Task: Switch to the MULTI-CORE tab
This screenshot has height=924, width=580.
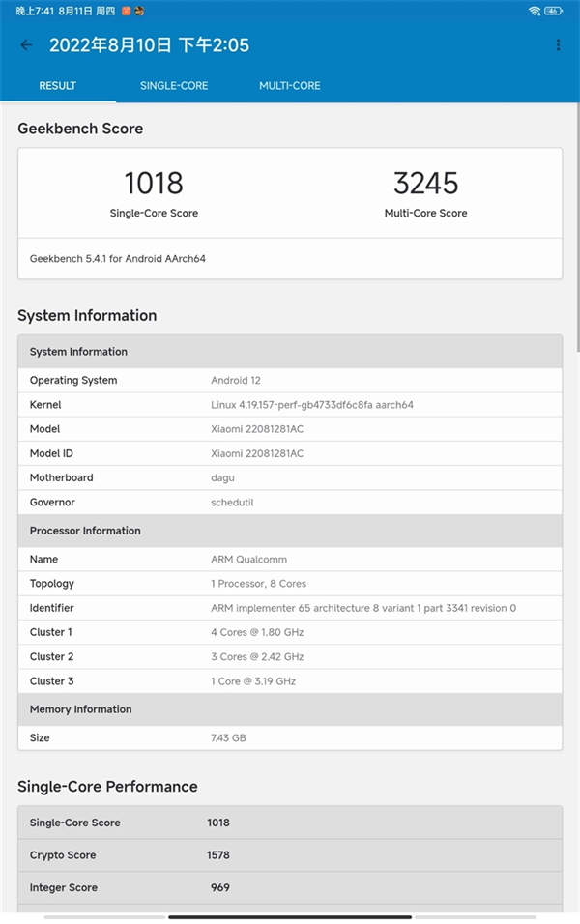Action: pyautogui.click(x=289, y=86)
